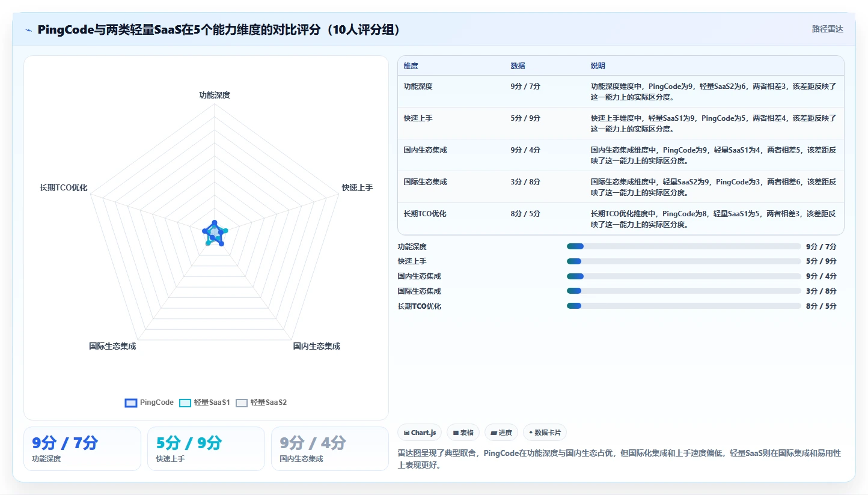Select the 功能深度 table row cell

tap(418, 87)
